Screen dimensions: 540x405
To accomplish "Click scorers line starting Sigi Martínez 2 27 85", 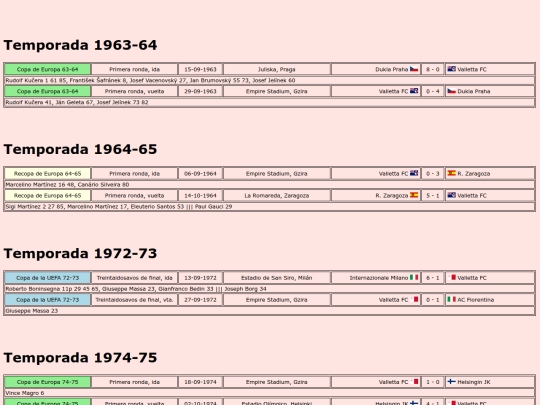I will tap(269, 207).
